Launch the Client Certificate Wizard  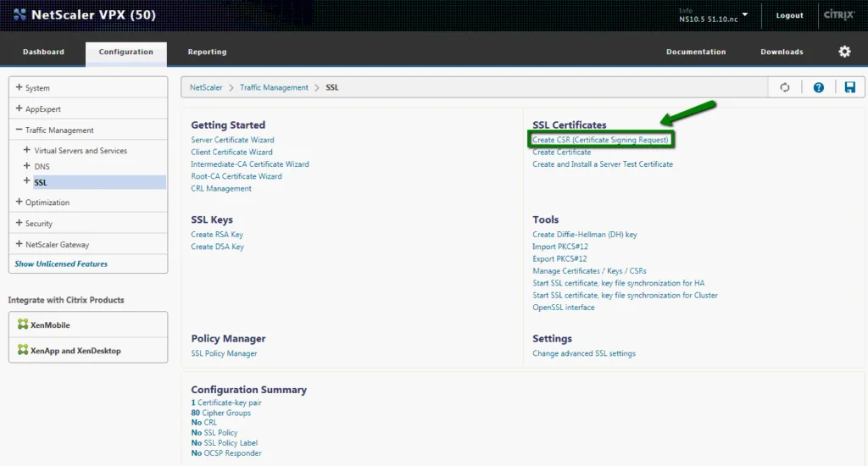[231, 153]
